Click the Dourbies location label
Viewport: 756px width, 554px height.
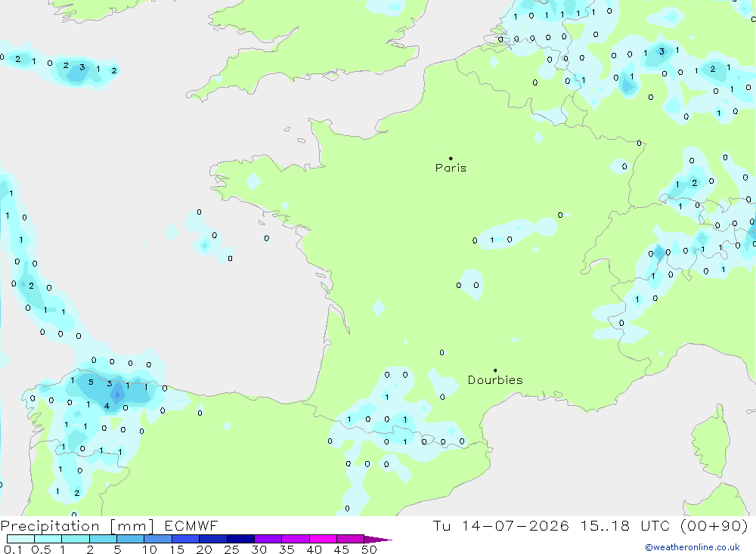(495, 380)
